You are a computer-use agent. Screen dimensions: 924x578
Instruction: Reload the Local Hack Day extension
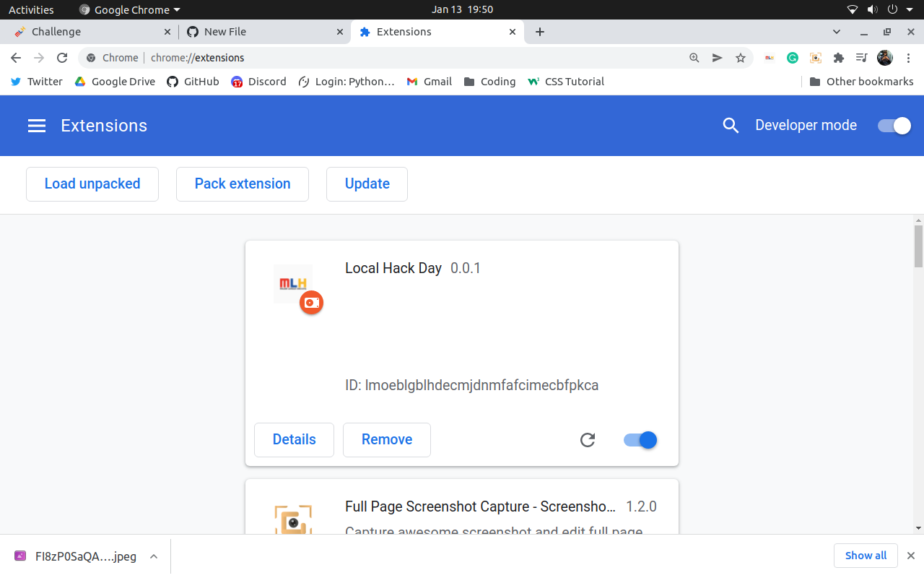pyautogui.click(x=588, y=440)
